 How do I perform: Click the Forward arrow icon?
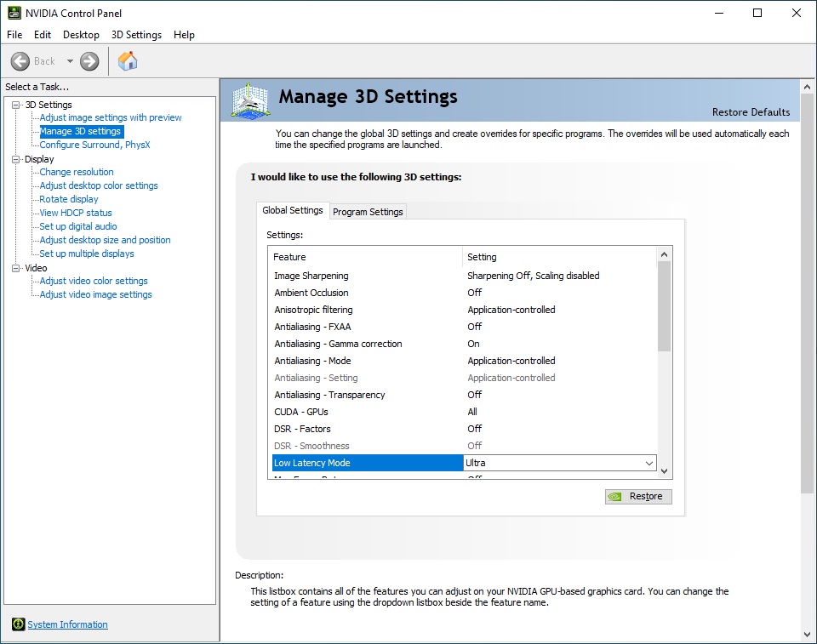[x=89, y=61]
